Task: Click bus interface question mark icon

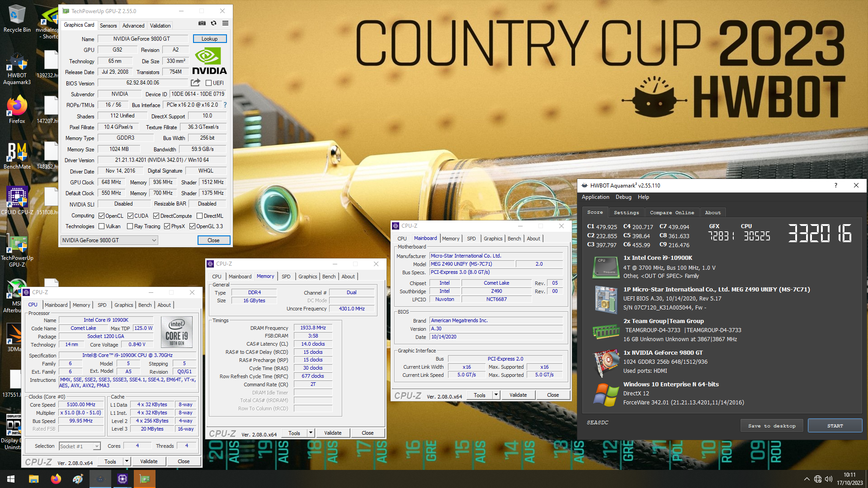Action: (x=225, y=105)
